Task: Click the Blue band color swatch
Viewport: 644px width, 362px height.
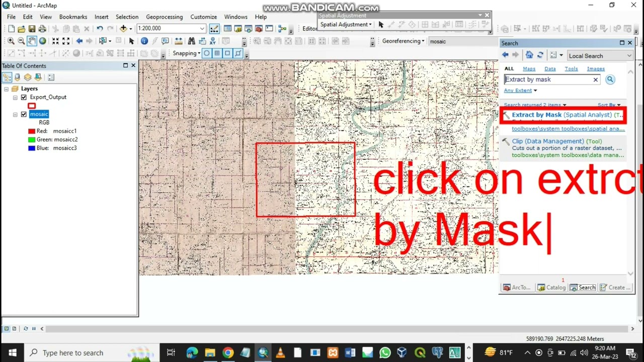Action: [32, 148]
